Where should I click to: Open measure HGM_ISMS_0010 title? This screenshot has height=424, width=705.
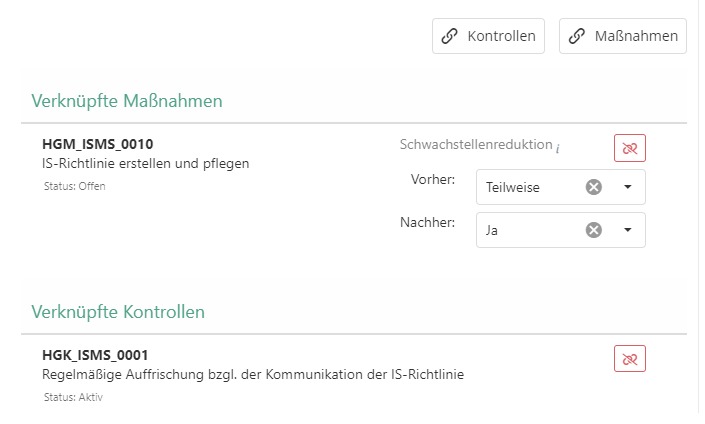98,144
